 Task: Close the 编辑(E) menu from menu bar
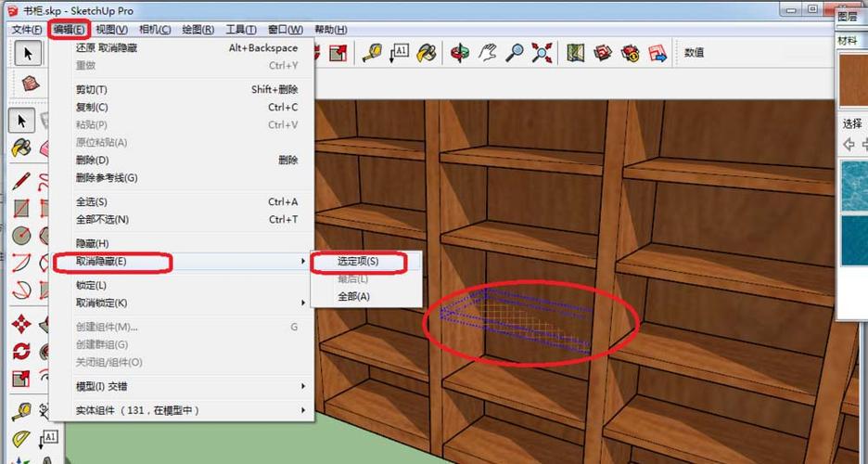coord(70,30)
